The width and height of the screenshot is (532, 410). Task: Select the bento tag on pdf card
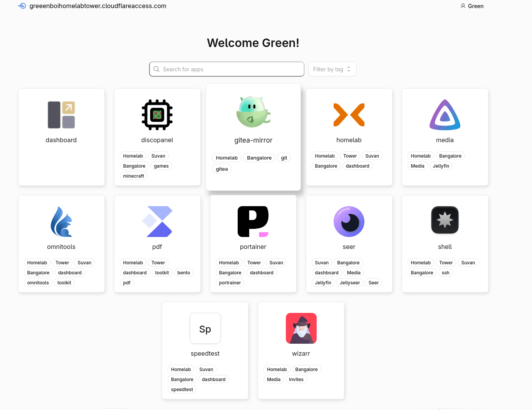pos(184,273)
